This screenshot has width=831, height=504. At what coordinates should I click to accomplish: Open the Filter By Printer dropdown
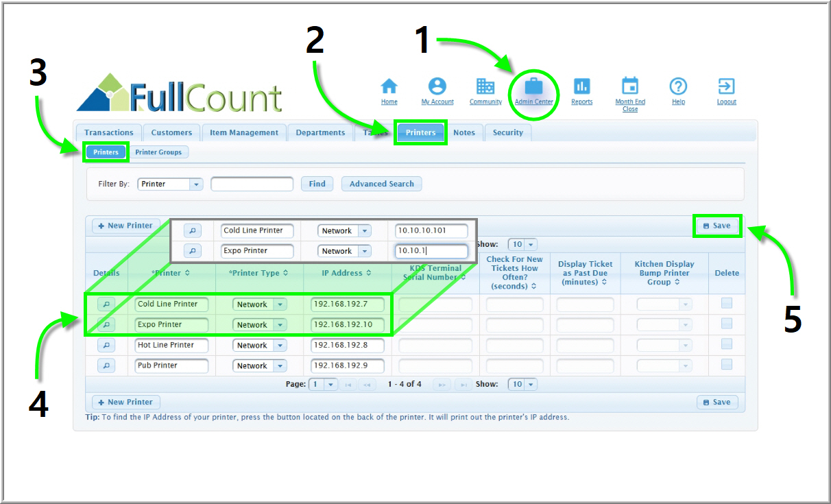pyautogui.click(x=196, y=184)
